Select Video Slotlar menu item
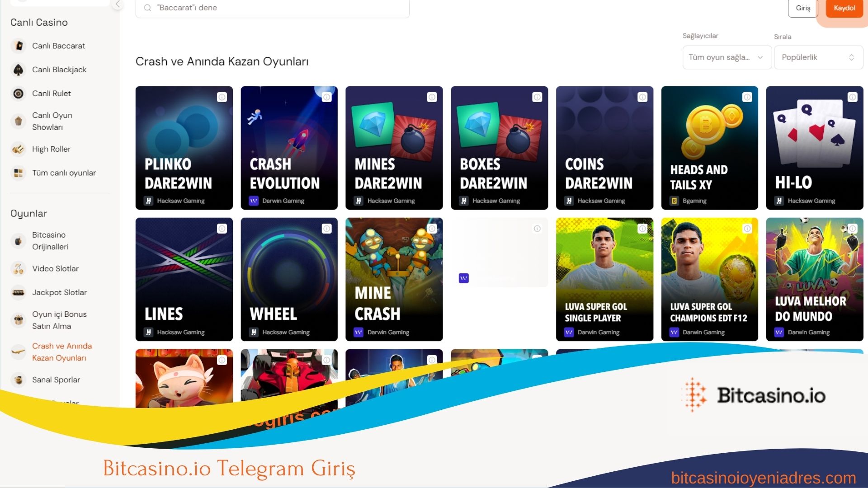This screenshot has height=488, width=868. pyautogui.click(x=55, y=269)
